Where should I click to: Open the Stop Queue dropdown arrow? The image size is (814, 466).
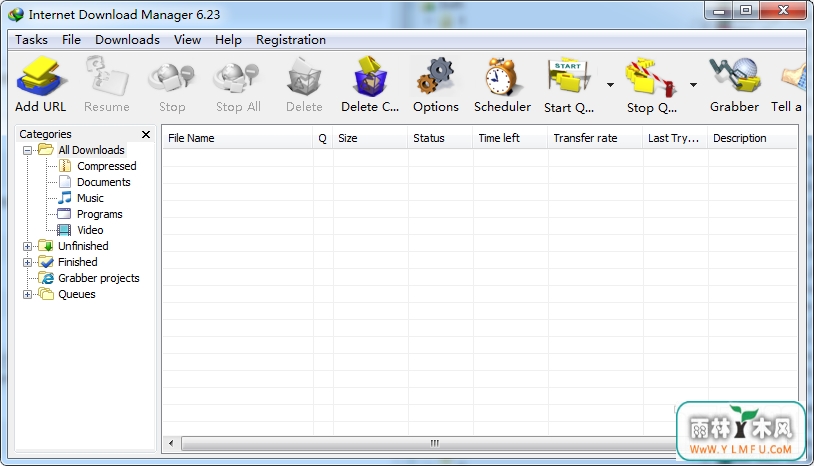[x=693, y=85]
